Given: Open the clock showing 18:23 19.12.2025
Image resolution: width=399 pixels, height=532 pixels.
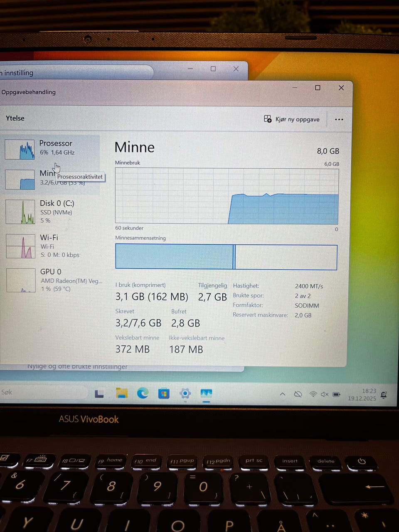Looking at the screenshot, I should [362, 394].
